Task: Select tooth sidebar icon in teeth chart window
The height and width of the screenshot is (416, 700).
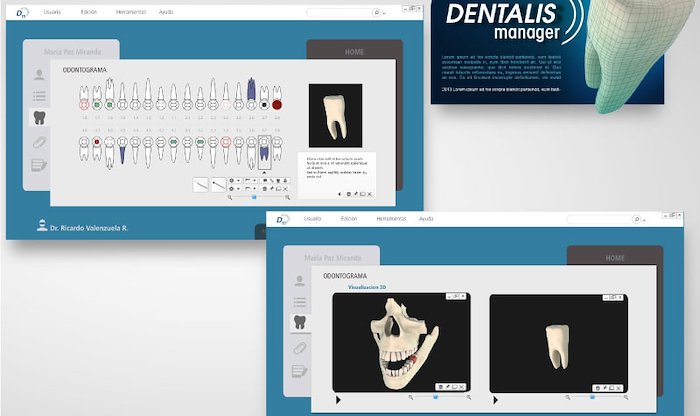Action: point(39,117)
